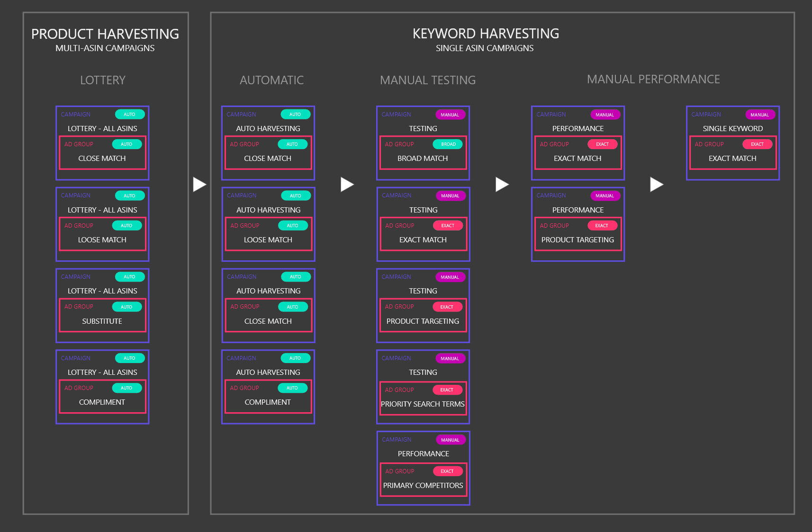Click LOTTERY - ALL ASINS above SUBSTITUTE

[102, 291]
